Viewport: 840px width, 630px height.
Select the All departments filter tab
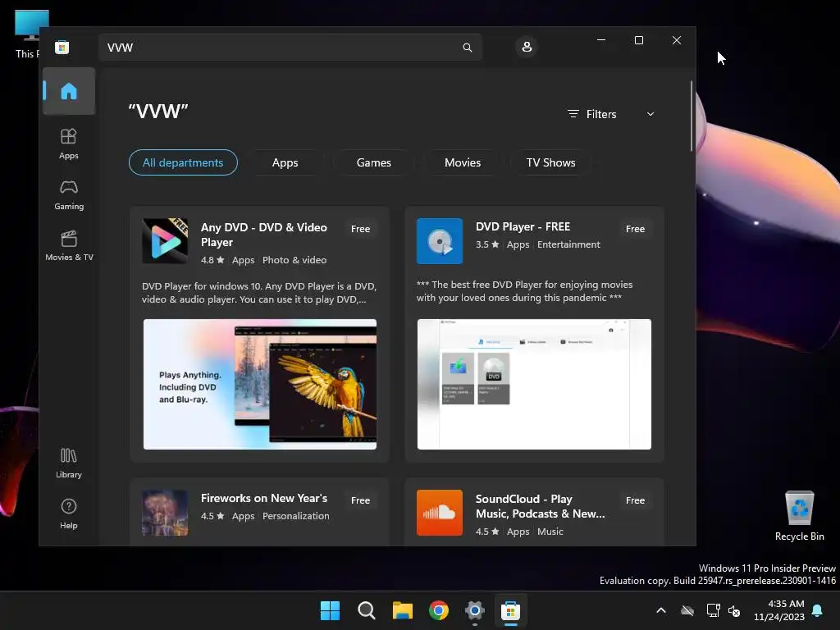[183, 162]
